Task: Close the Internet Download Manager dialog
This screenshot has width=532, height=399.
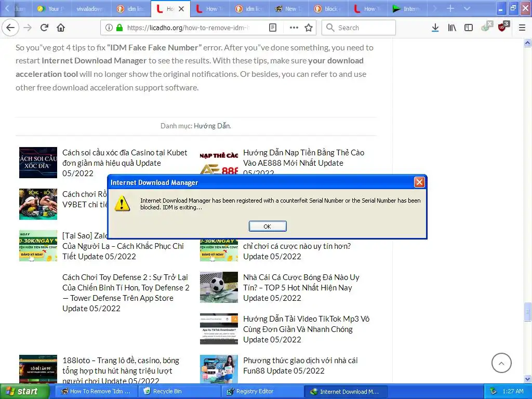Action: (419, 182)
